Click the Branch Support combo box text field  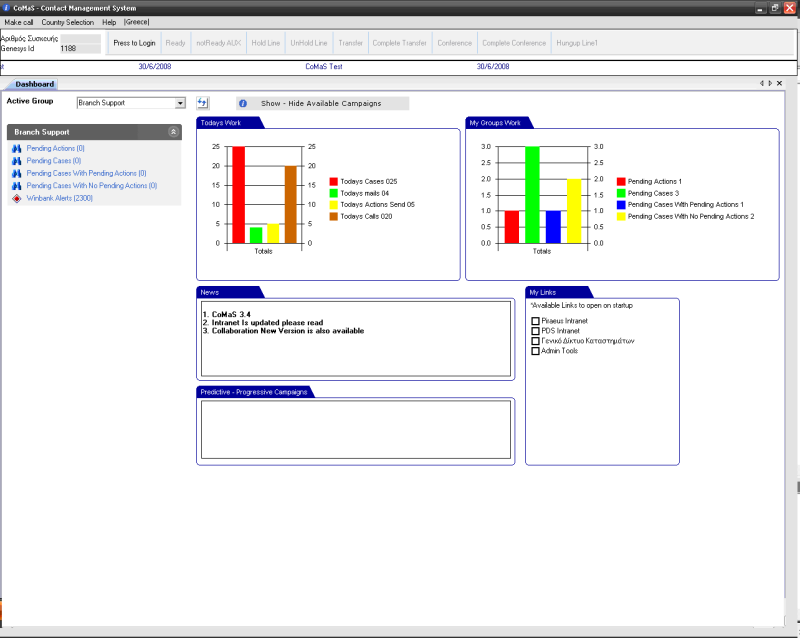point(126,103)
